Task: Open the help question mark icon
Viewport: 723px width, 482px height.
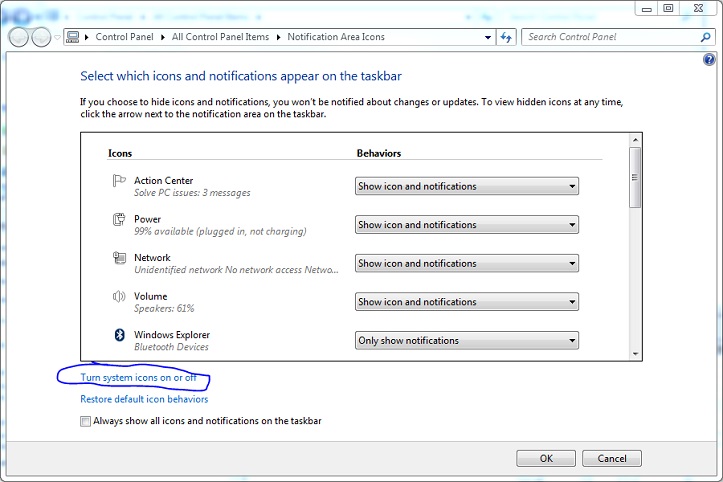Action: 709,59
